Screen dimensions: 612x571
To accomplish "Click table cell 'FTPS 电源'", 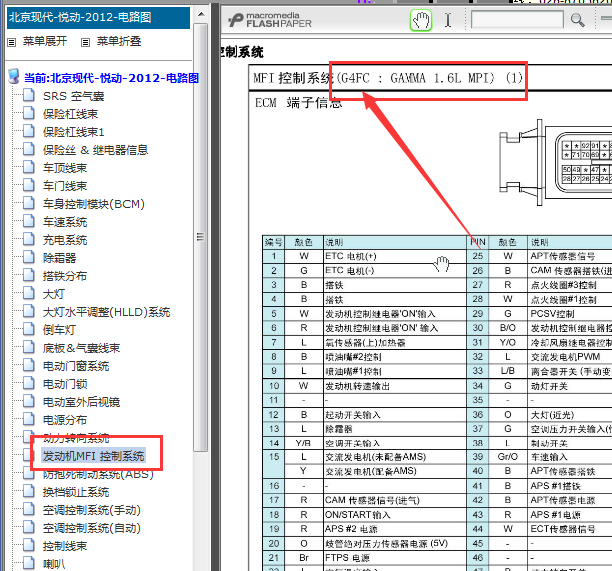I will point(395,557).
